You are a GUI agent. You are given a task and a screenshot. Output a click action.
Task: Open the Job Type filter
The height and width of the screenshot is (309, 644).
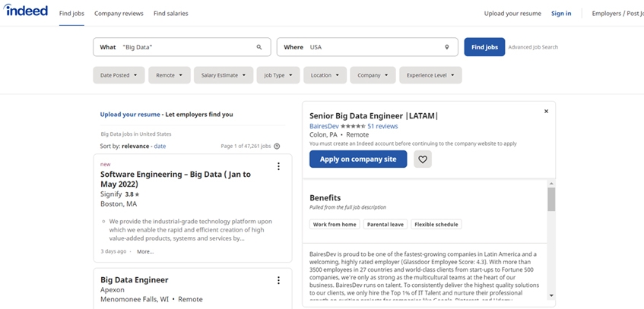(x=278, y=75)
